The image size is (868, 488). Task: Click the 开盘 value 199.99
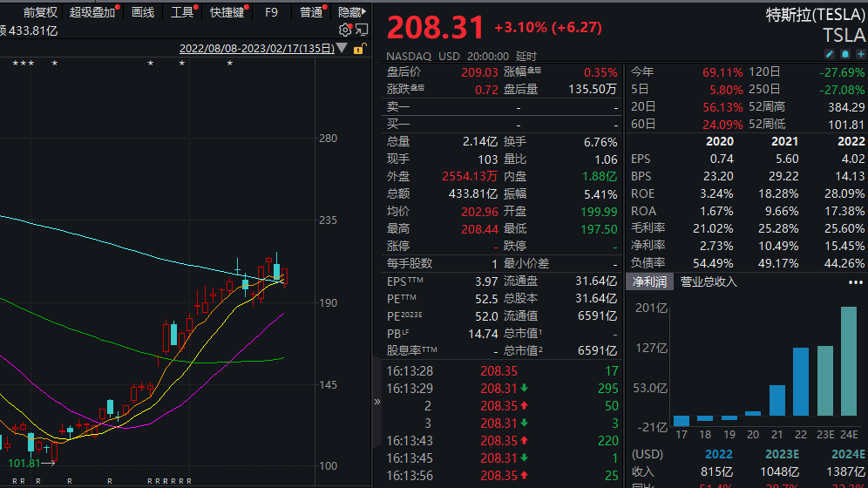pos(599,212)
